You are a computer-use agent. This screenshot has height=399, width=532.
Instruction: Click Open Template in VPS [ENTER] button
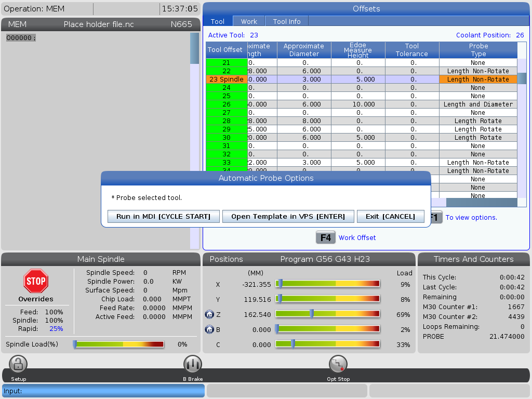tap(288, 217)
